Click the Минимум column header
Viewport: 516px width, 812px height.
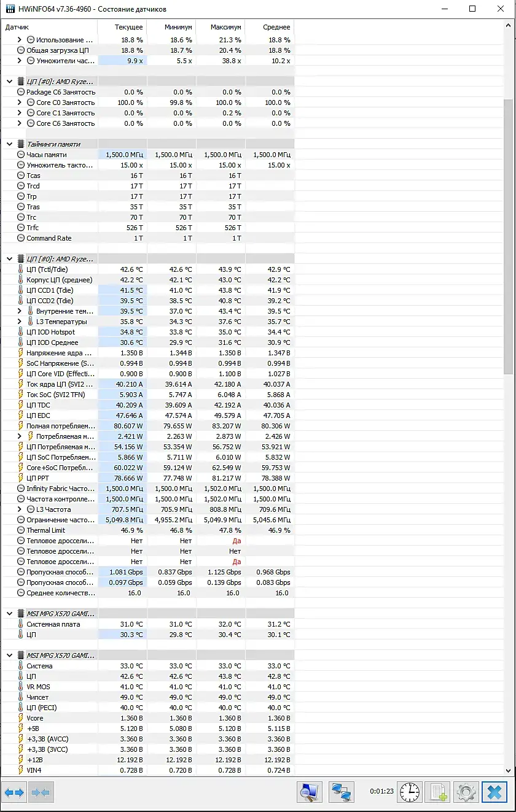tap(171, 27)
